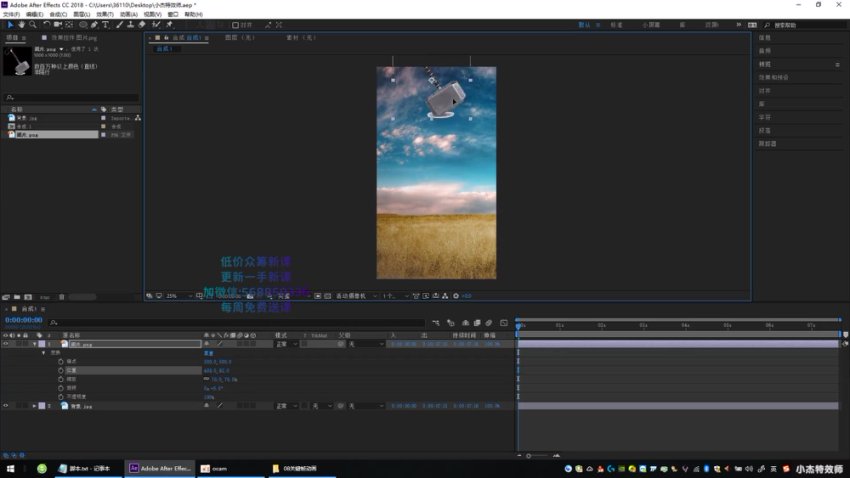Image resolution: width=850 pixels, height=478 pixels.
Task: Collapse layer 1 properties triangle
Action: click(34, 344)
